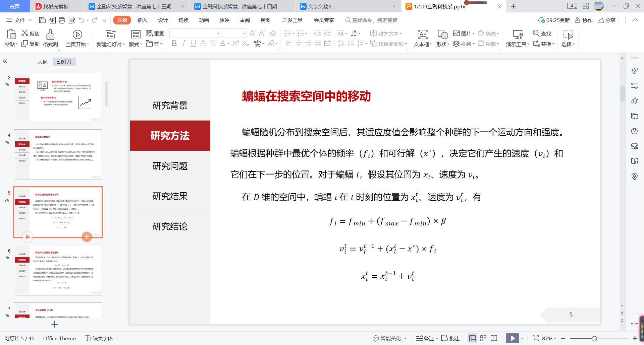Switch to reading view book icon
The width and height of the screenshot is (644, 345).
click(494, 338)
